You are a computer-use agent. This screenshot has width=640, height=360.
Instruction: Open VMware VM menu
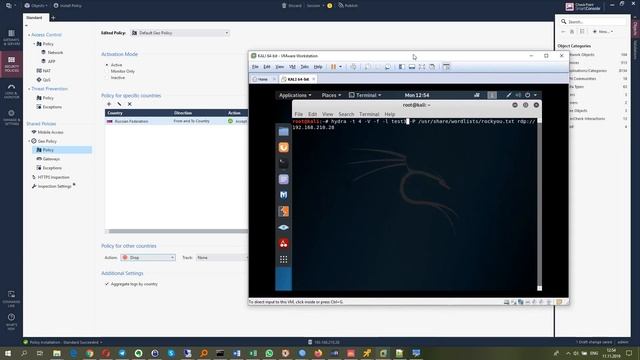click(292, 67)
